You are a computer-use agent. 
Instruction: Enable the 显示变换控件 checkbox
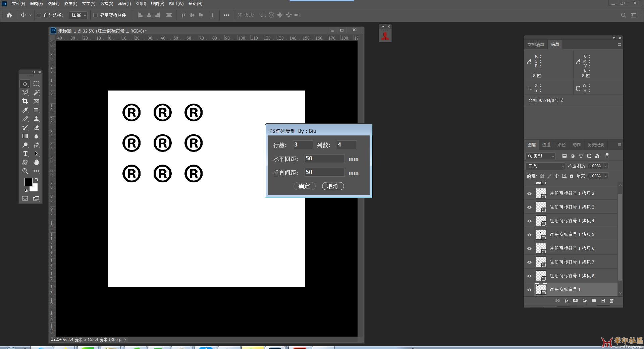click(95, 15)
